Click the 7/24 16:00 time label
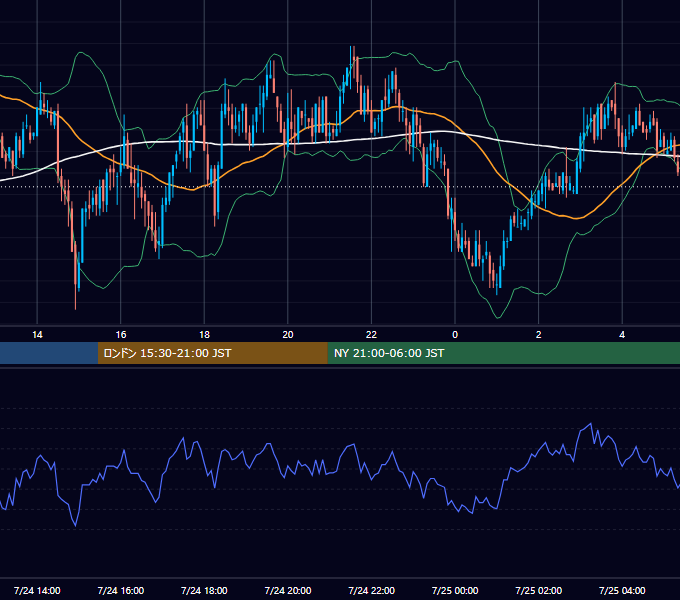This screenshot has width=680, height=600. tap(121, 590)
